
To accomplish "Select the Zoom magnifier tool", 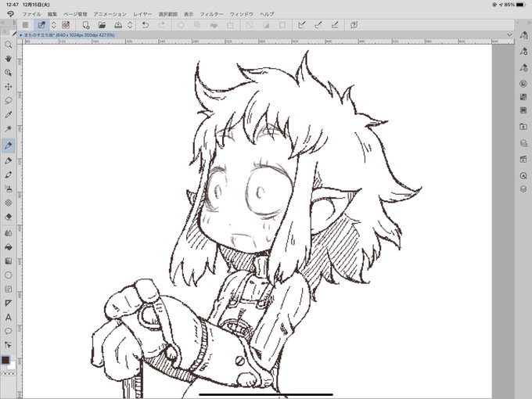I will (8, 45).
